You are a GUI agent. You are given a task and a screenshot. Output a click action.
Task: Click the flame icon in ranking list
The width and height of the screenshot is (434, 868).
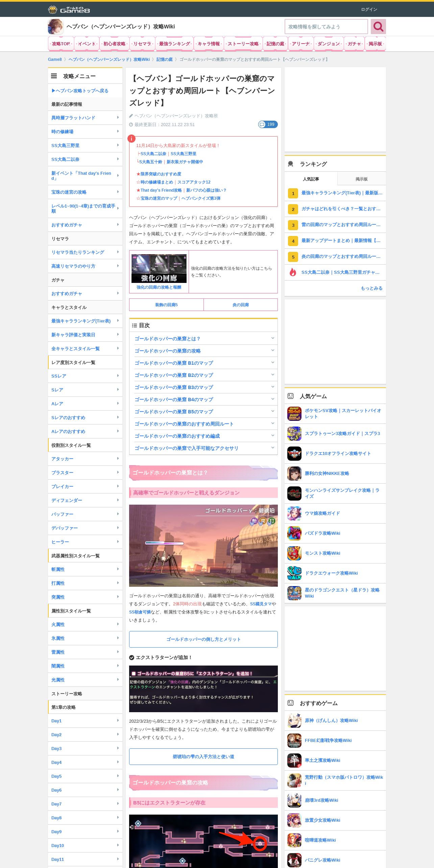[293, 272]
